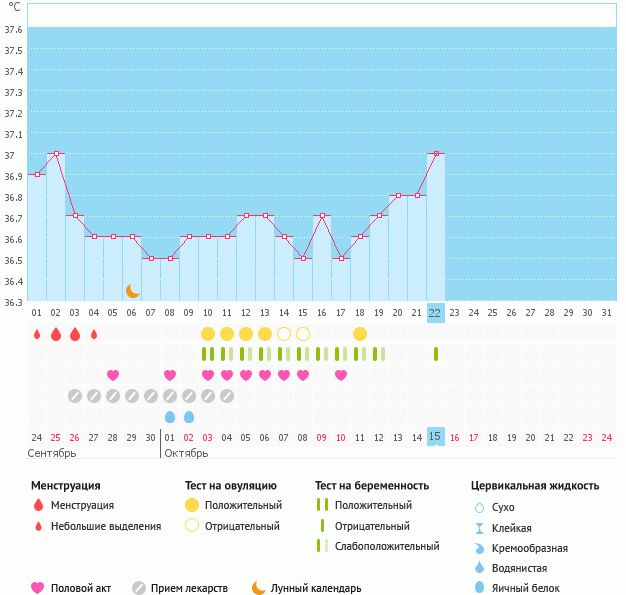The height and width of the screenshot is (595, 626).
Task: Click the intercourse heart on cycle day 05
Action: point(113,375)
